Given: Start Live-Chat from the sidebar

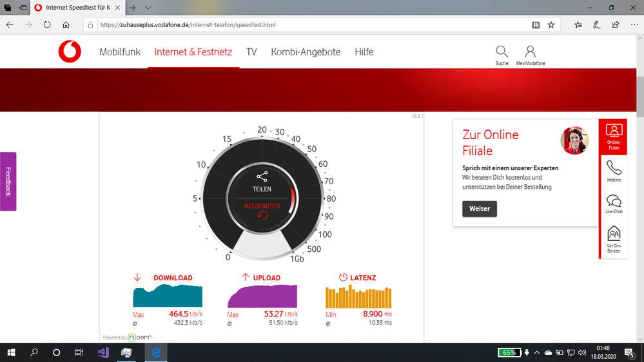Looking at the screenshot, I should (614, 204).
